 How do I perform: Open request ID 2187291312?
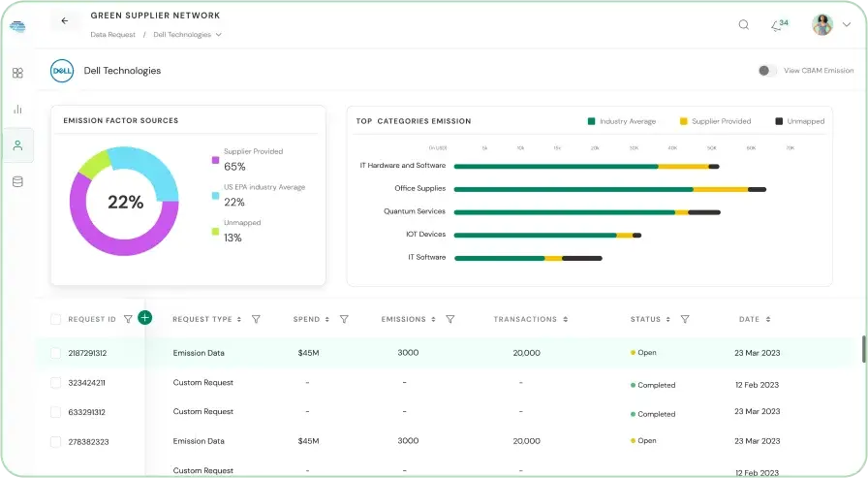click(x=87, y=353)
